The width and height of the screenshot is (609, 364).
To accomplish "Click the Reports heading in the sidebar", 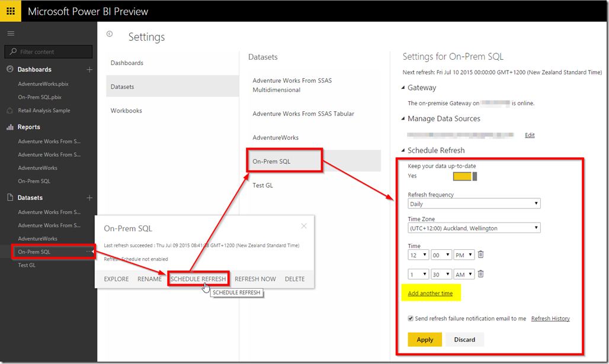I will click(x=29, y=127).
